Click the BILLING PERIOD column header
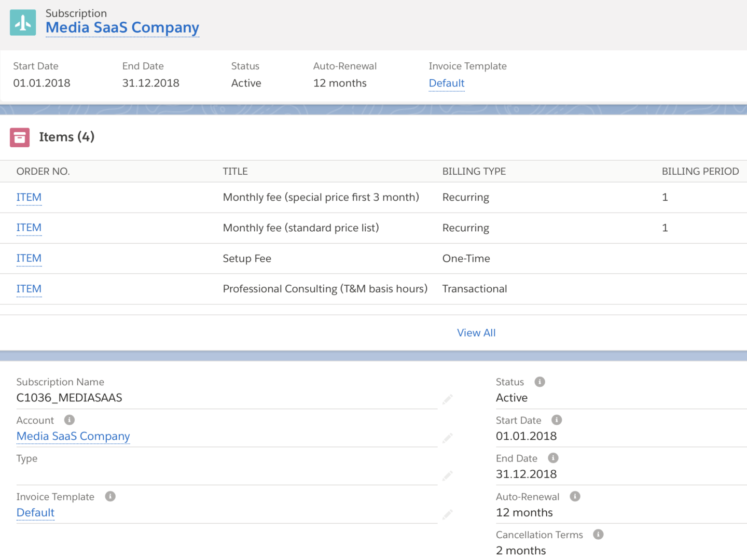The image size is (747, 560). coord(700,172)
